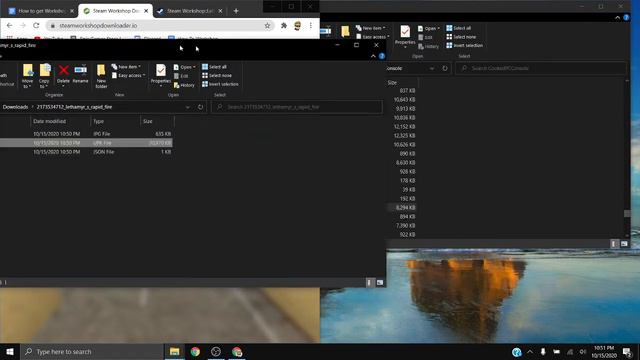The height and width of the screenshot is (360, 640).
Task: Open Properties in the rapid_fire folder ribbon
Action: coord(160,75)
